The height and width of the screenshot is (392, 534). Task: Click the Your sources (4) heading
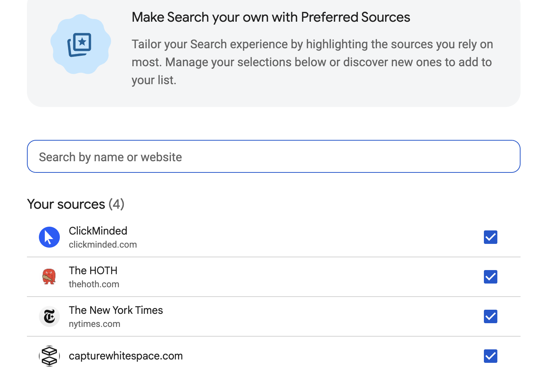(76, 204)
